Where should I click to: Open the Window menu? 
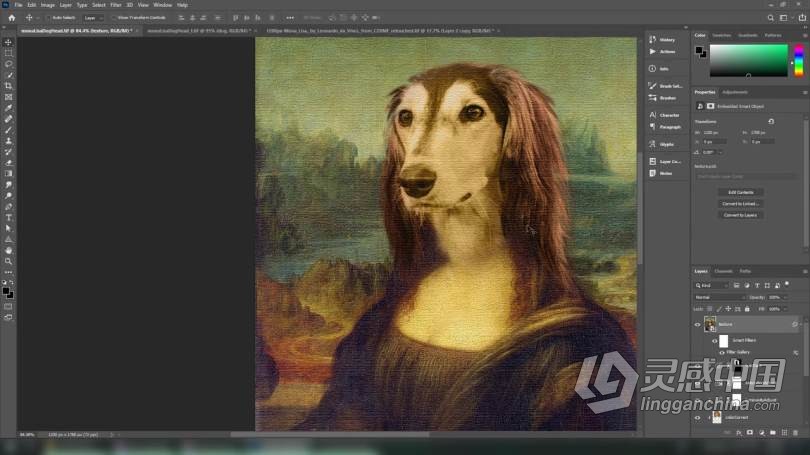click(163, 5)
